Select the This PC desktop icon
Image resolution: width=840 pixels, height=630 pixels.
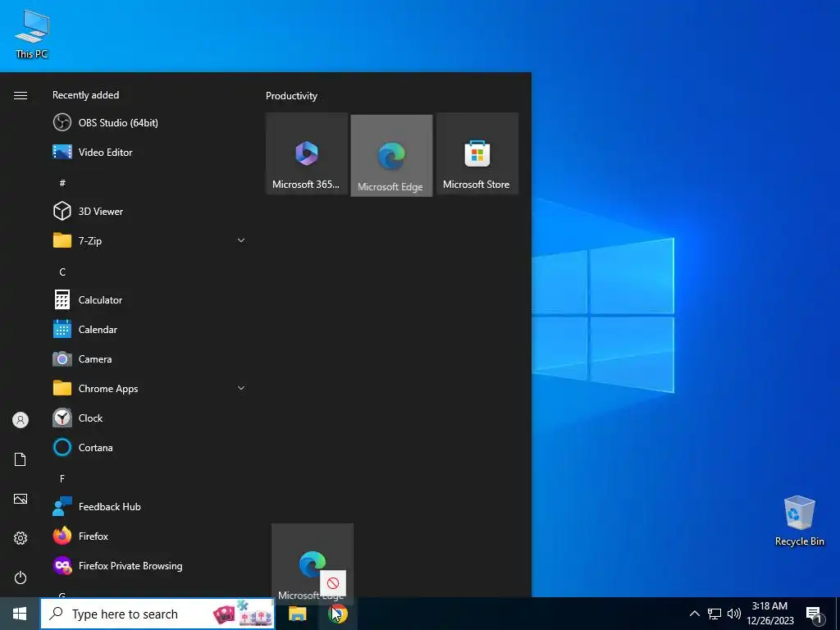[x=32, y=34]
